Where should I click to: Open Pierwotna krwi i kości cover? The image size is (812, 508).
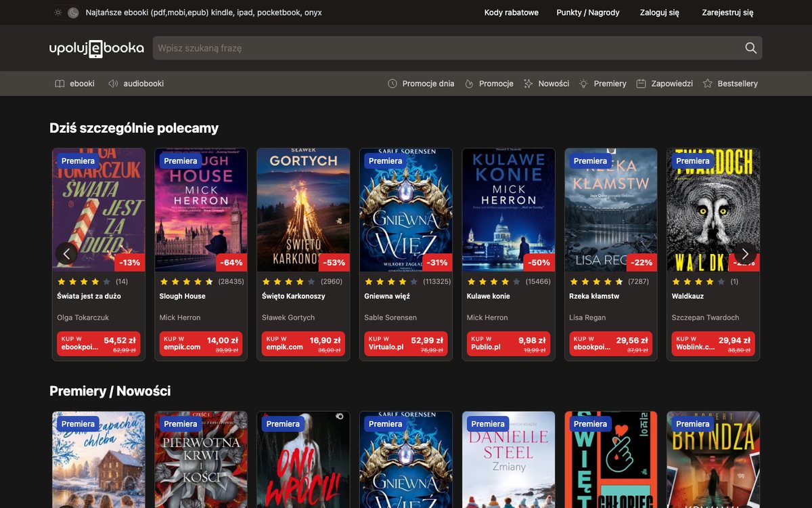pyautogui.click(x=201, y=460)
